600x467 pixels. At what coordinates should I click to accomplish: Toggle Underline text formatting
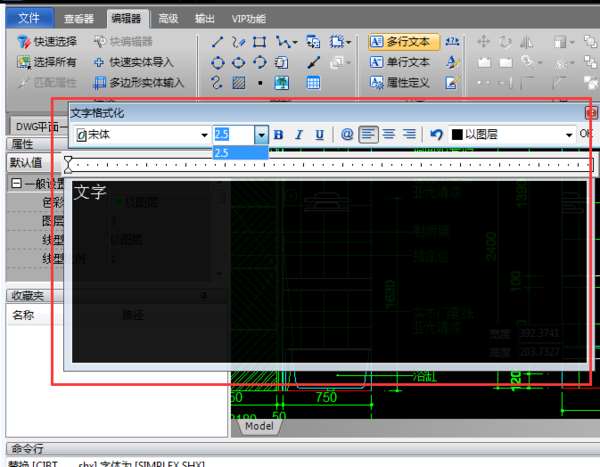320,135
